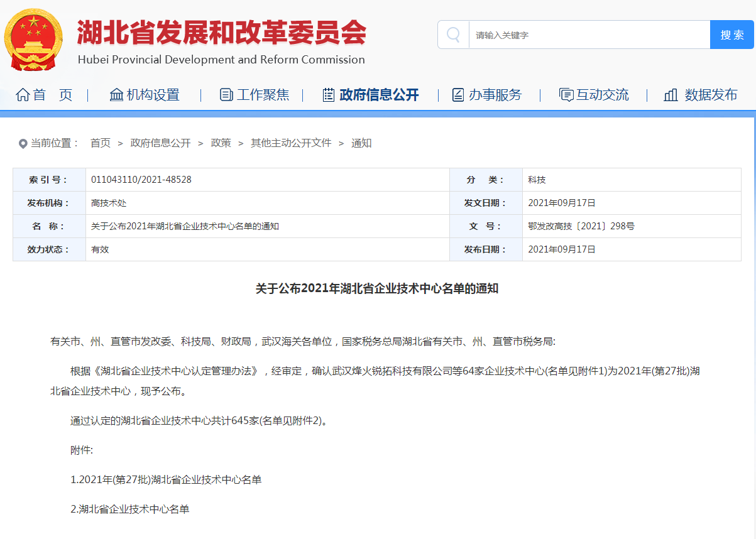Viewport: 756px width, 539px height.
Task: Click the chat icon for 互动交流
Action: click(x=566, y=95)
